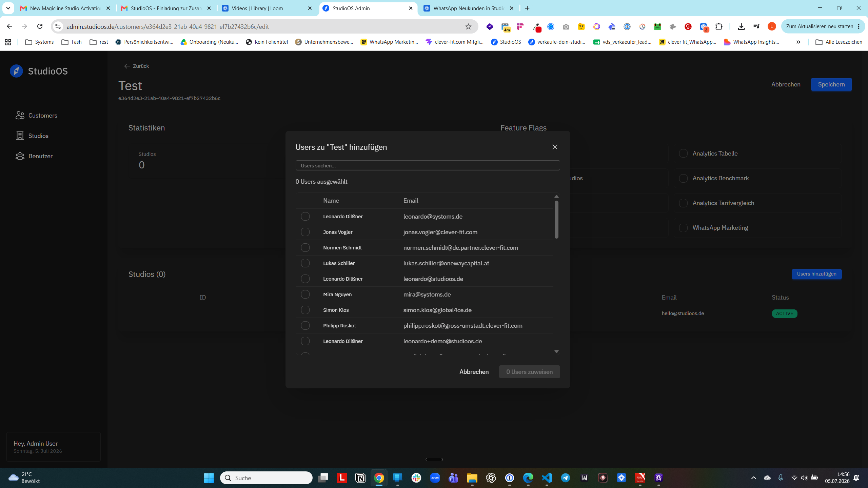Enable the Analytics Benchmark feature flag

(x=683, y=178)
